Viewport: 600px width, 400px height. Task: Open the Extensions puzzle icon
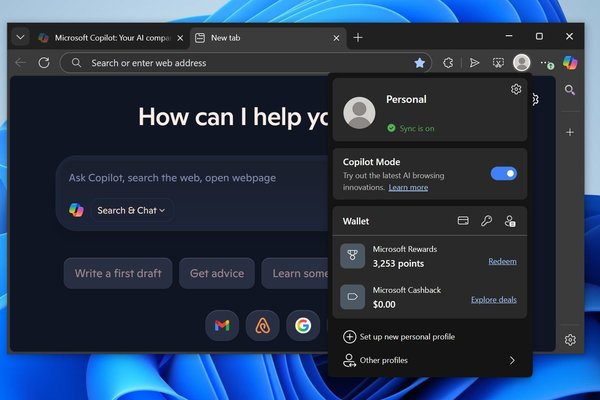tap(448, 63)
